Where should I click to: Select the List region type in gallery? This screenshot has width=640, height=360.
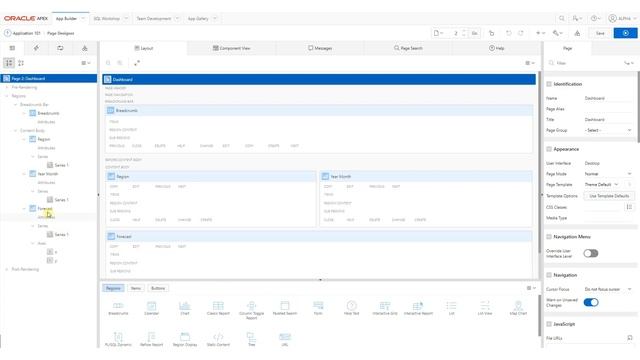click(451, 308)
